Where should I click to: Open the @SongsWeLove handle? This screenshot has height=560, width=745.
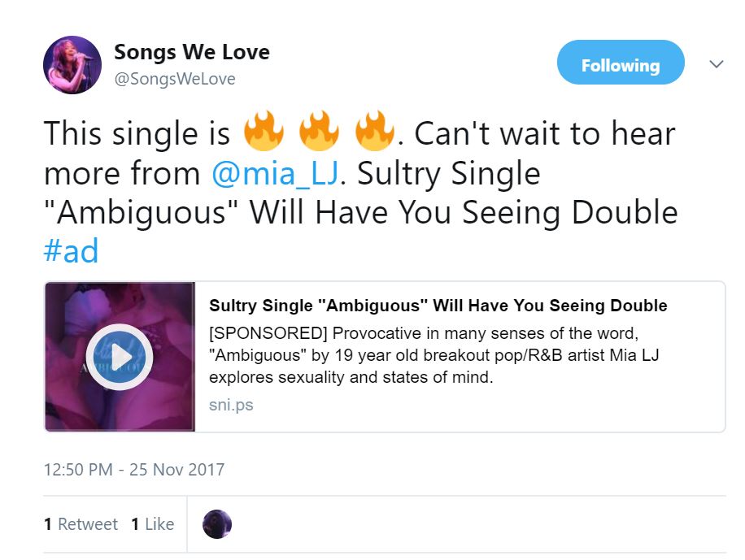(x=174, y=79)
